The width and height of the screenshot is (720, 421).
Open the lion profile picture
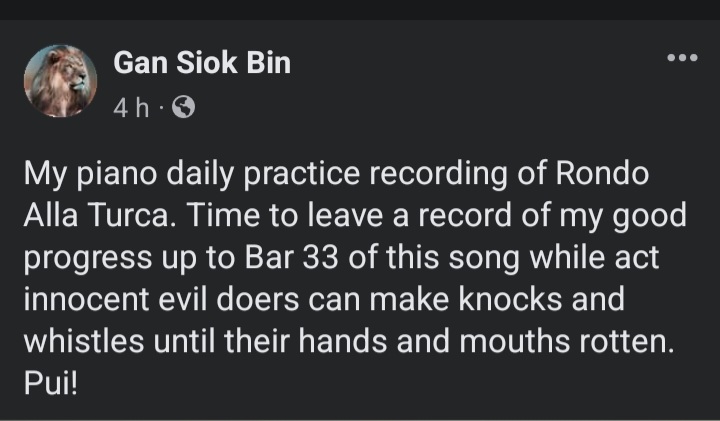(x=62, y=82)
